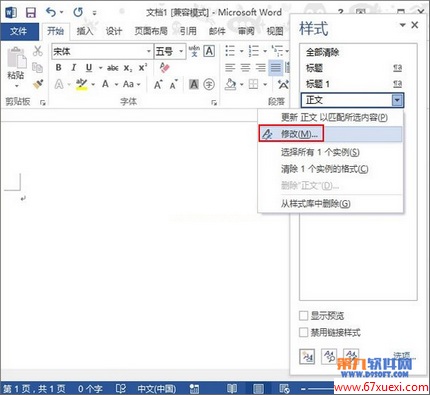Open the 文件 file tab
Viewport: 430px width, 395px height.
point(19,31)
